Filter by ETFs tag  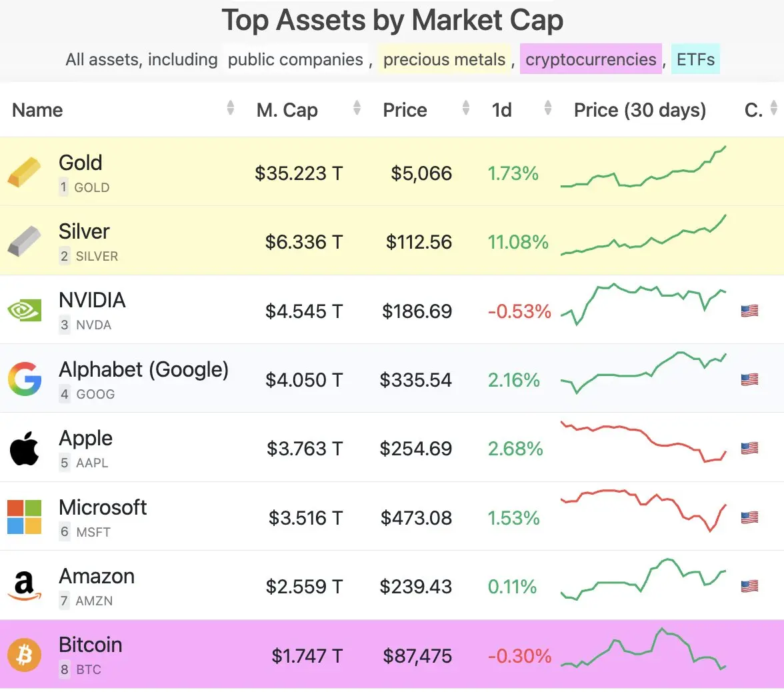(695, 59)
